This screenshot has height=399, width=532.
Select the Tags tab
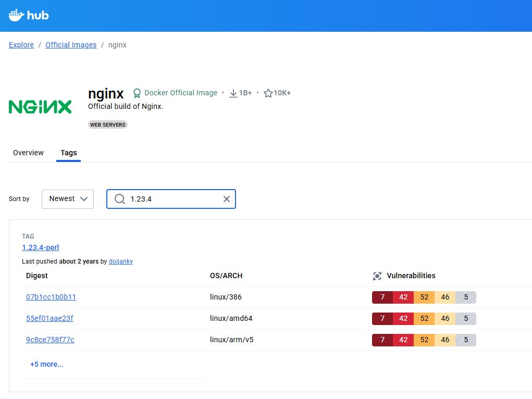point(69,153)
